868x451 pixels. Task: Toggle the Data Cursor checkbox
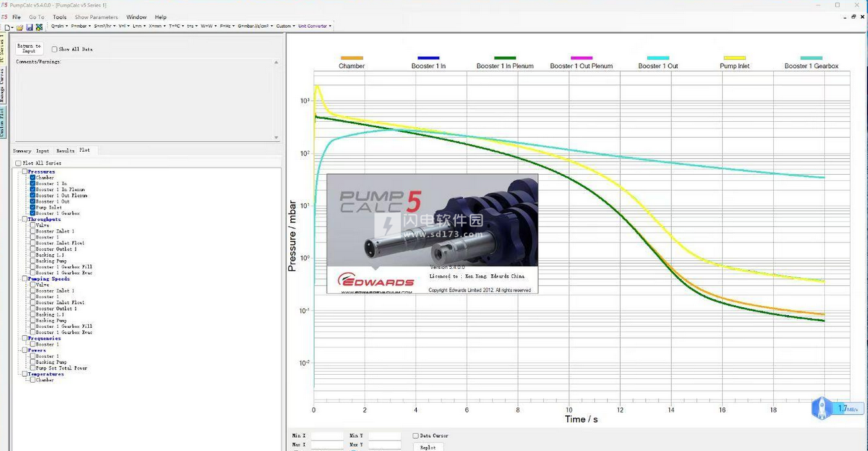click(415, 436)
